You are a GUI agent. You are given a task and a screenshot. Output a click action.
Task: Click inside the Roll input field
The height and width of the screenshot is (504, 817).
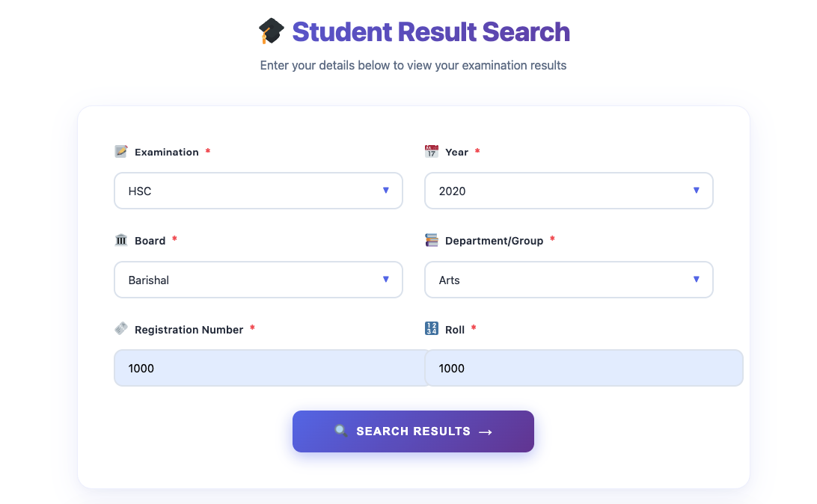(x=584, y=367)
